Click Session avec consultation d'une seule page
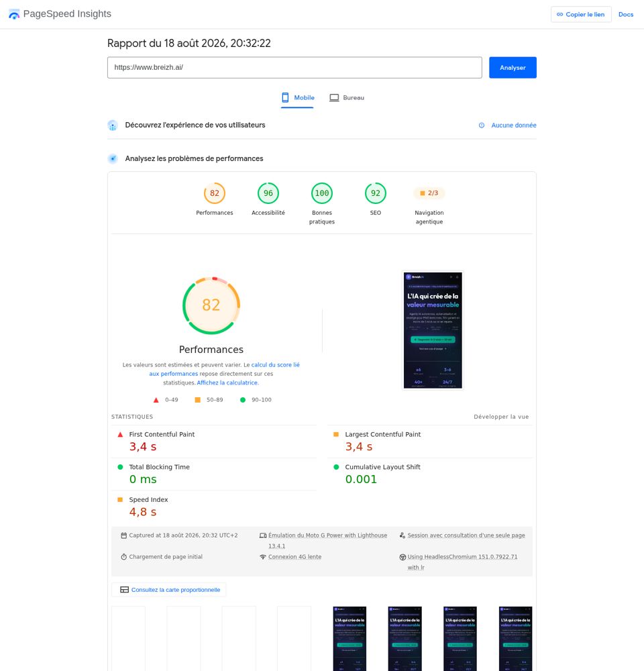 pyautogui.click(x=466, y=535)
